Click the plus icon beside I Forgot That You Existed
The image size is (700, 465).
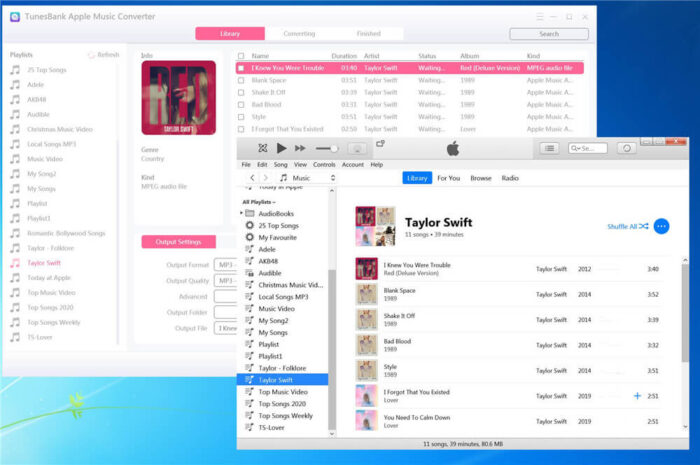pos(637,396)
